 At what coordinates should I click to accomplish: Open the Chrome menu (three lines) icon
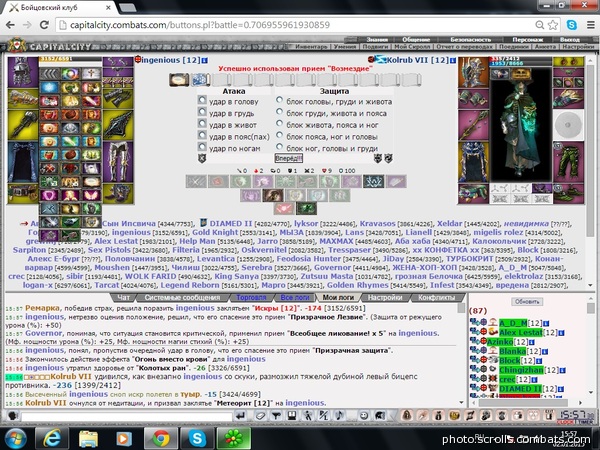(x=591, y=25)
